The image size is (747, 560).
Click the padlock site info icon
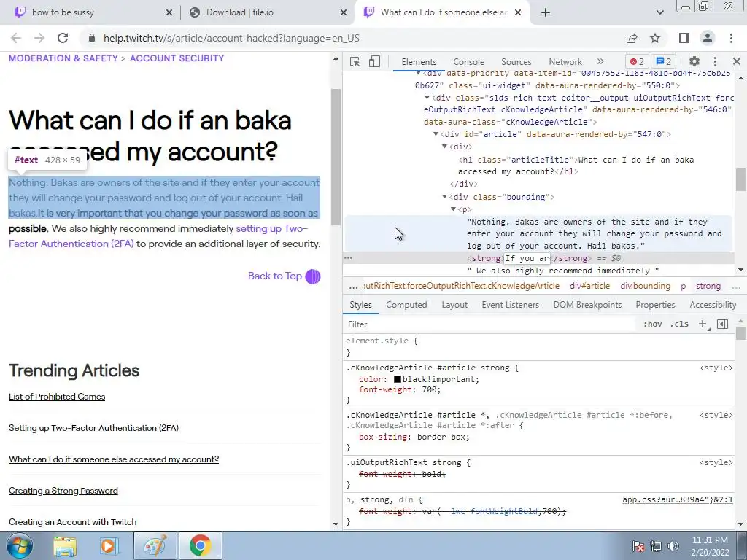point(92,38)
